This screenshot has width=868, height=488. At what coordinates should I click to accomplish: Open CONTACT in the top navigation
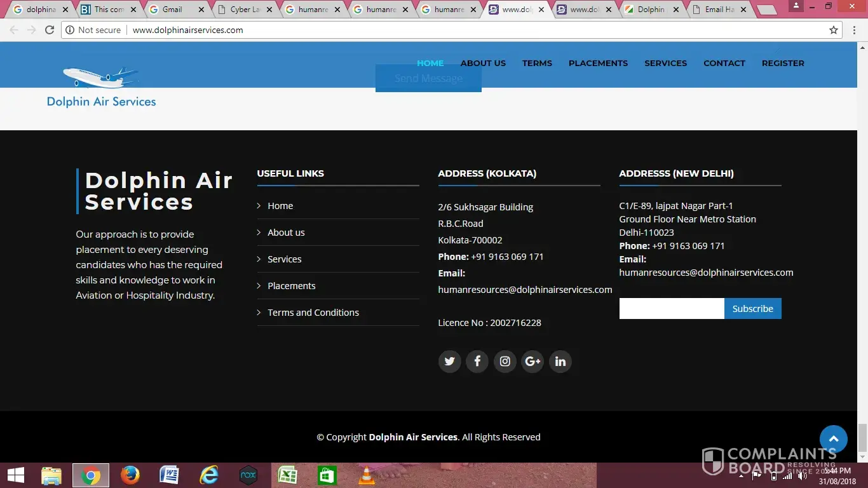pos(724,63)
